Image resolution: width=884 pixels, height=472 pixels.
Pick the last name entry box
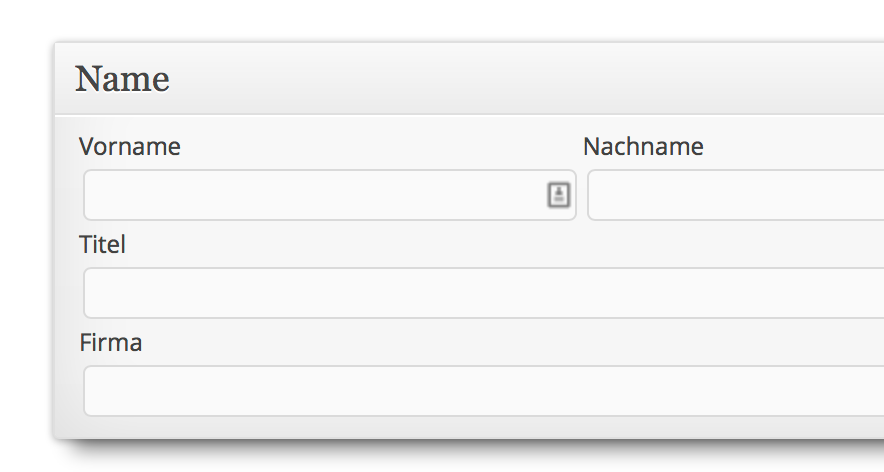(x=736, y=195)
